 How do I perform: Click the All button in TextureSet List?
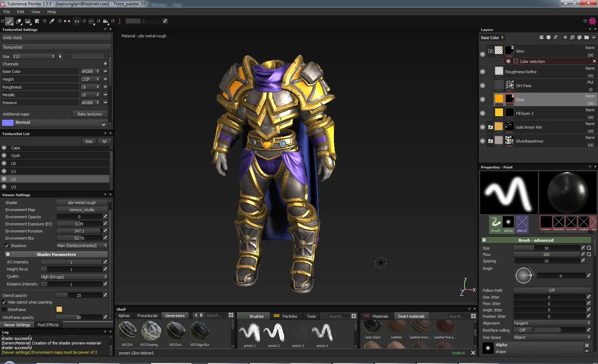[104, 141]
